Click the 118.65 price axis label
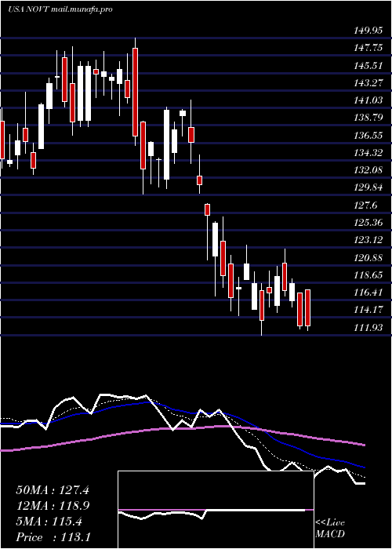This screenshot has width=392, height=549. [368, 274]
